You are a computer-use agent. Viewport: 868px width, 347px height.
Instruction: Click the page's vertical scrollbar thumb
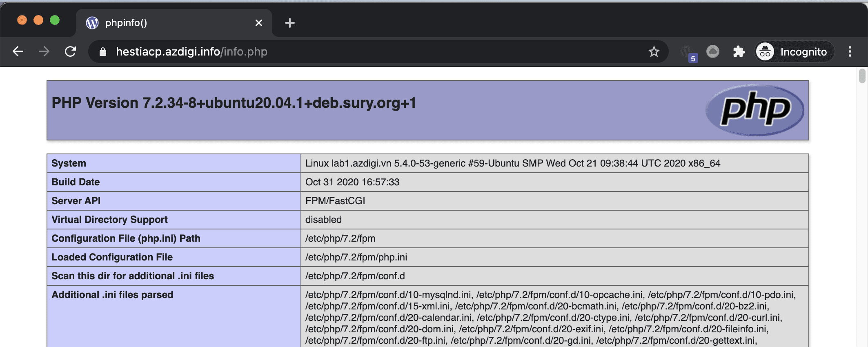click(862, 76)
